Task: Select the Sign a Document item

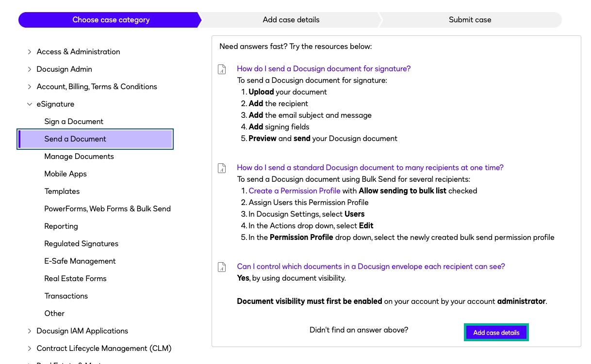Action: click(74, 122)
